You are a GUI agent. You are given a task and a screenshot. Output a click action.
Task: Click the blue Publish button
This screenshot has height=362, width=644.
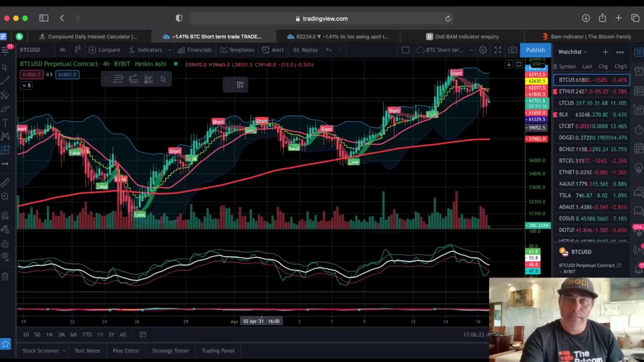tap(535, 50)
